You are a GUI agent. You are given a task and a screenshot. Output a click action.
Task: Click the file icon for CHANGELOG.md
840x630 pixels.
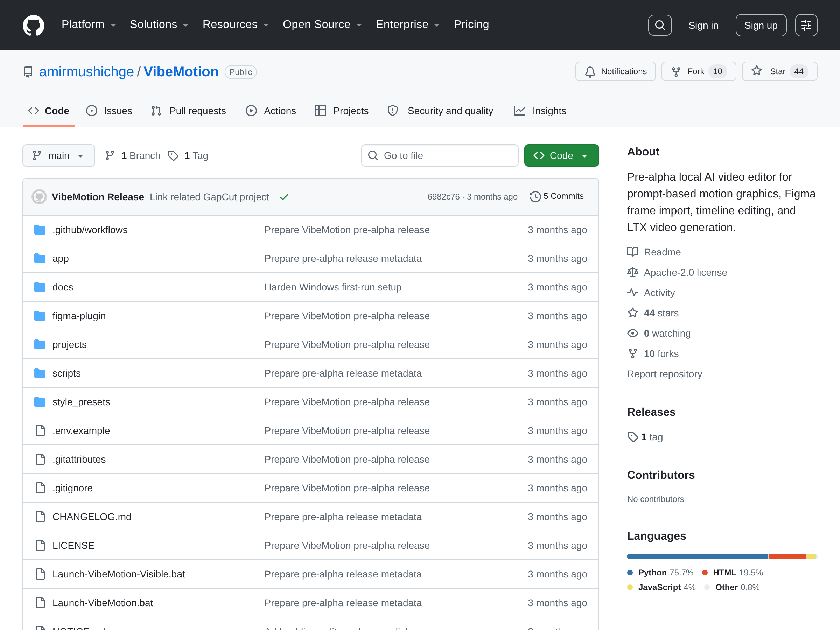(x=40, y=517)
